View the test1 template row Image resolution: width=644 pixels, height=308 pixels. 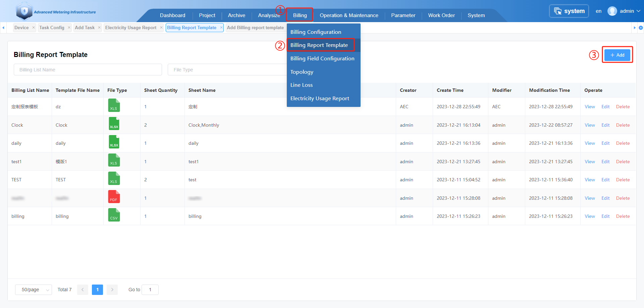tap(590, 162)
